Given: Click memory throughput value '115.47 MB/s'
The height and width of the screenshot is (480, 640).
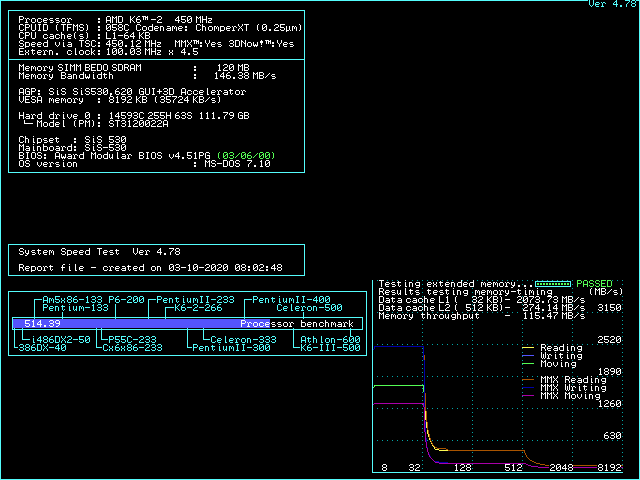Looking at the screenshot, I should pos(553,316).
